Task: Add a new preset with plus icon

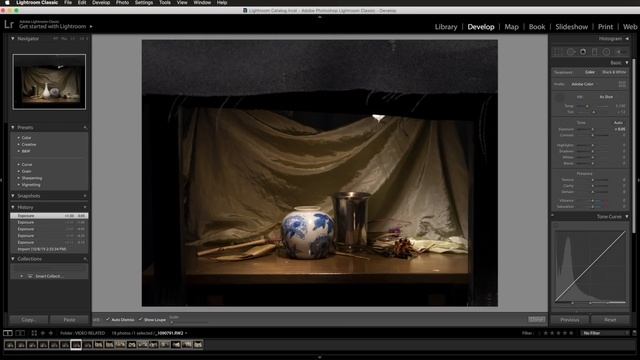Action: click(85, 127)
